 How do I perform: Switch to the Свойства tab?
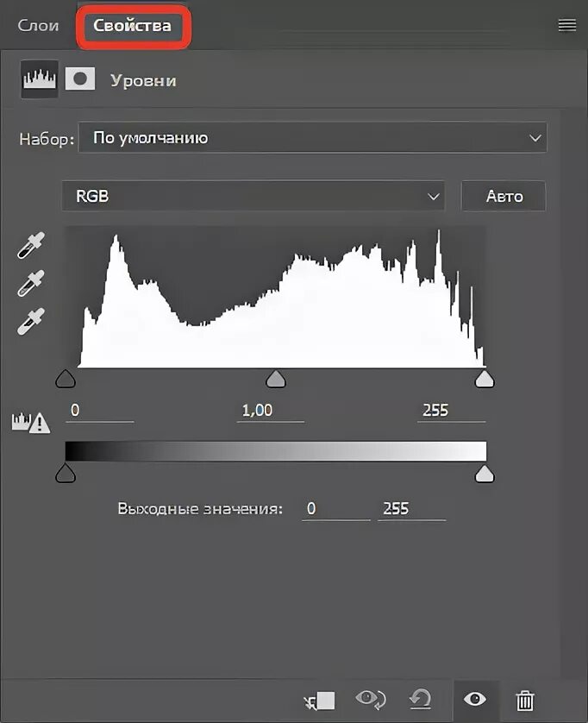coord(133,26)
